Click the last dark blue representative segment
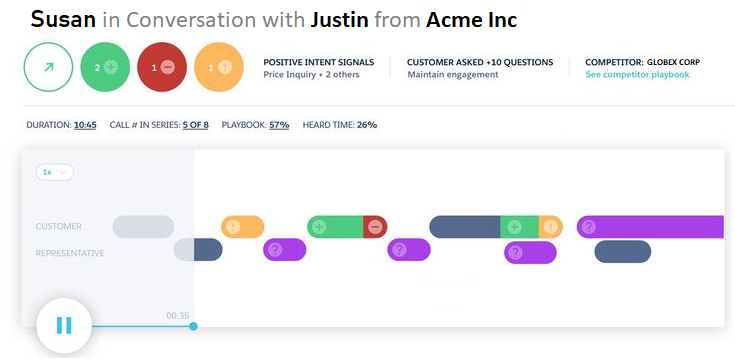The height and width of the screenshot is (360, 735). coord(622,252)
